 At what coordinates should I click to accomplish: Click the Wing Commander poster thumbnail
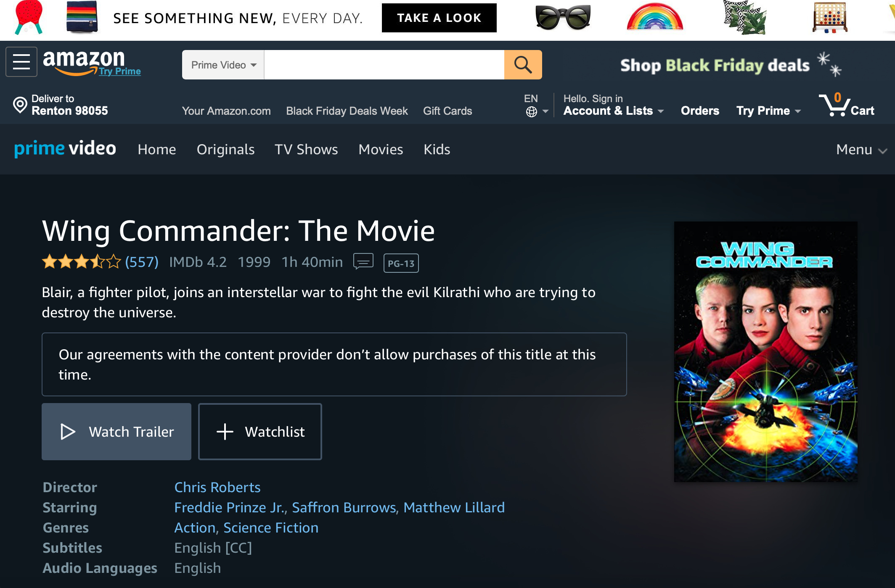765,352
